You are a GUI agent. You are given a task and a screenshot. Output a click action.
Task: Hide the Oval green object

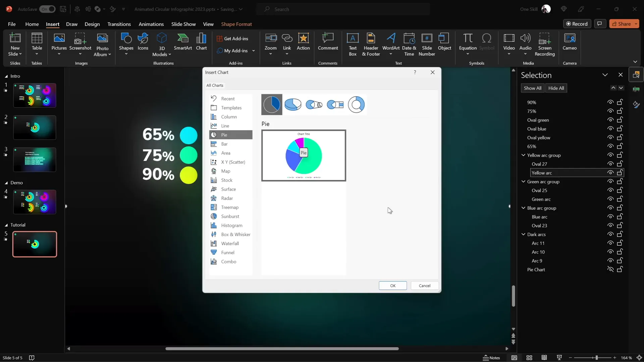610,120
